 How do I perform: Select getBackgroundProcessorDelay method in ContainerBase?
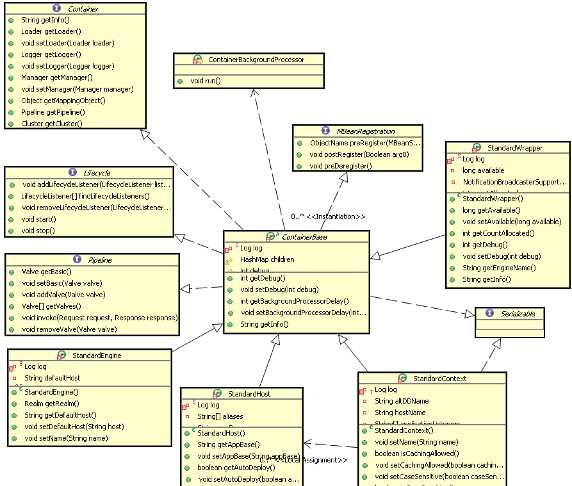tap(295, 301)
